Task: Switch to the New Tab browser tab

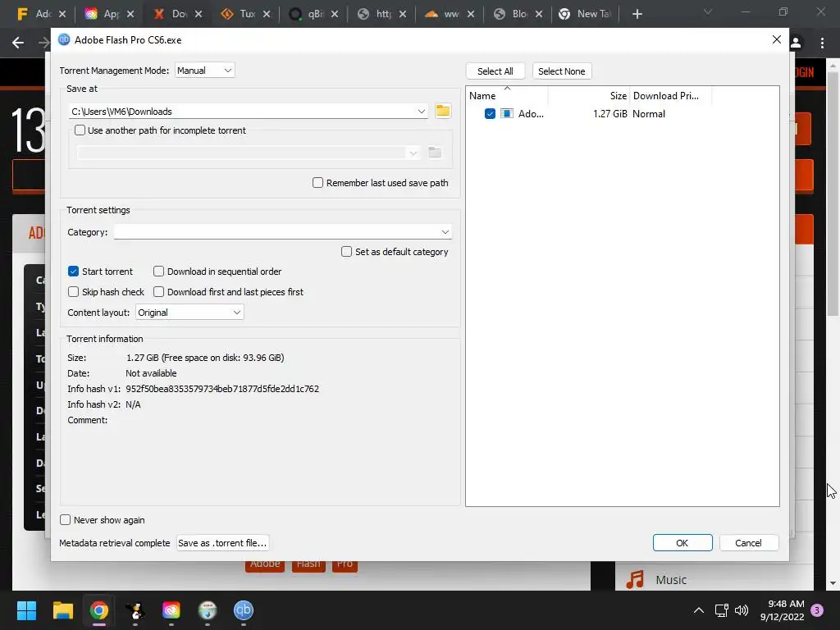Action: 586,14
